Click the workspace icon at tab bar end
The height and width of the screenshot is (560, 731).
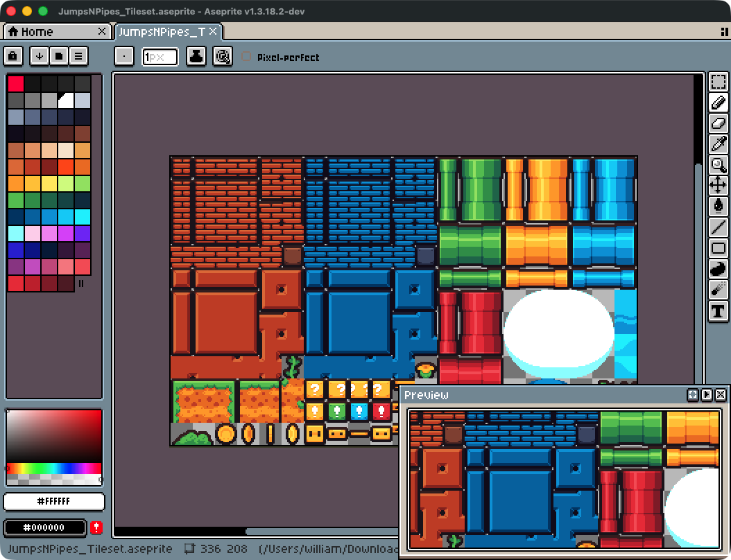point(724,32)
